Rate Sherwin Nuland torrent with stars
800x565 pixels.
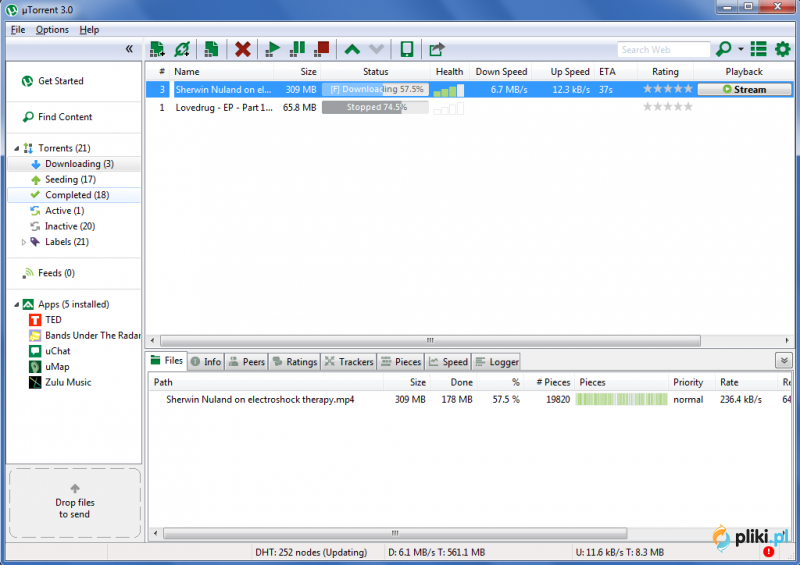coord(667,89)
